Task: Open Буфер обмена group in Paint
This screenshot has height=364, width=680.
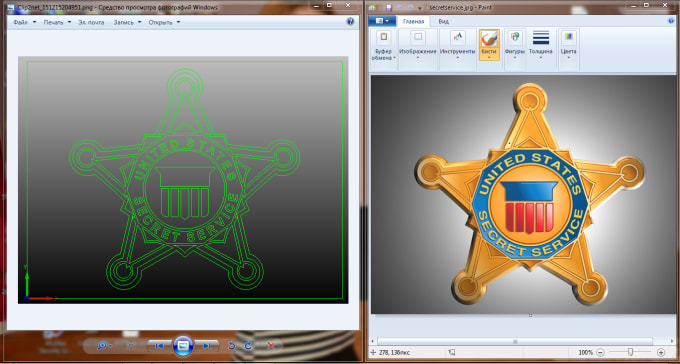Action: 383,50
